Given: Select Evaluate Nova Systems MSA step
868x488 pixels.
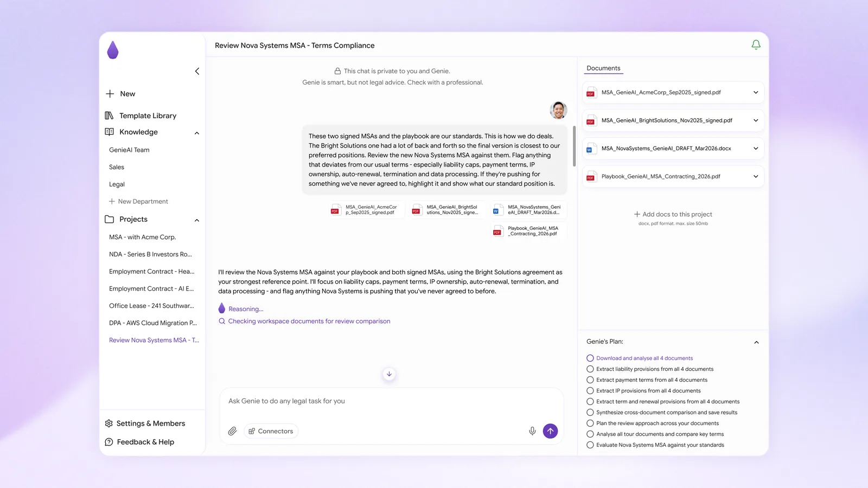Looking at the screenshot, I should (x=655, y=445).
